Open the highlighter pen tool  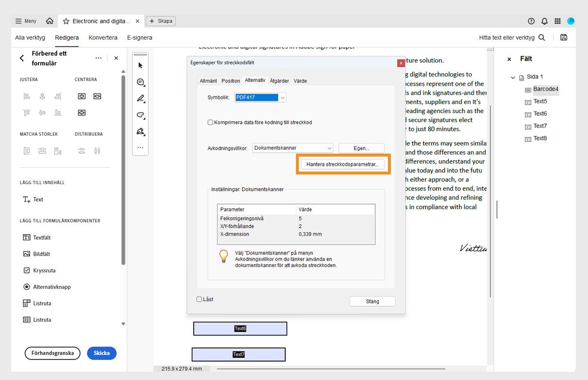[x=140, y=98]
